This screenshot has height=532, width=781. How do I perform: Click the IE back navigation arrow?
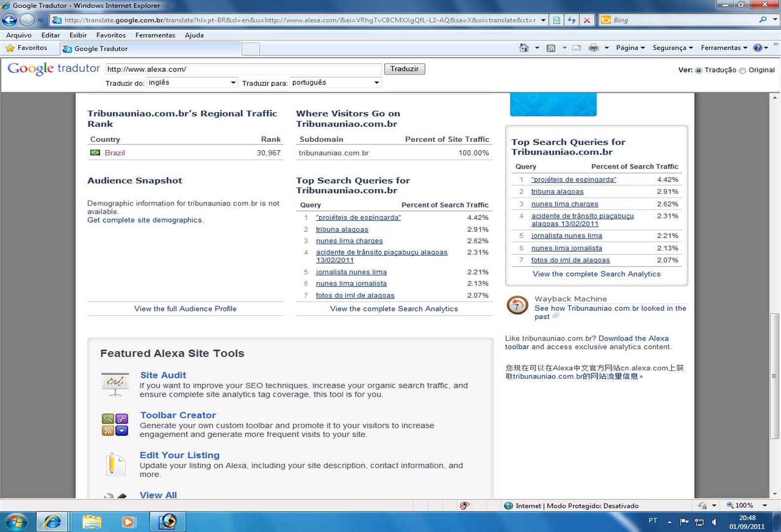(x=9, y=20)
